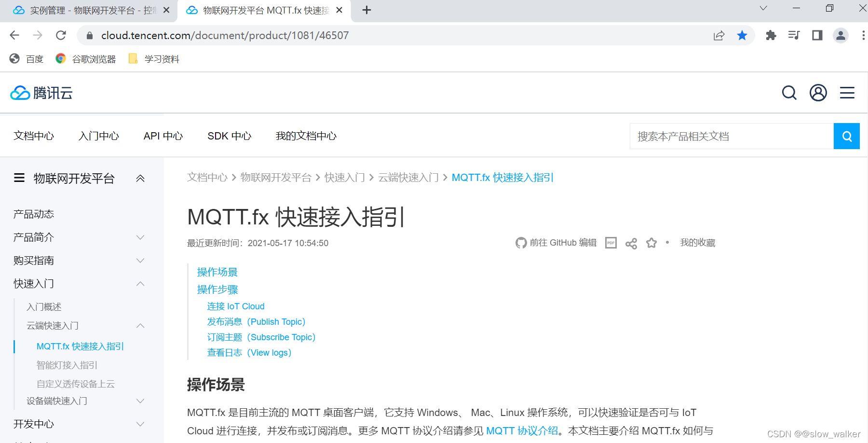Open 自定义透传设备上云 in the sidebar

pyautogui.click(x=76, y=384)
